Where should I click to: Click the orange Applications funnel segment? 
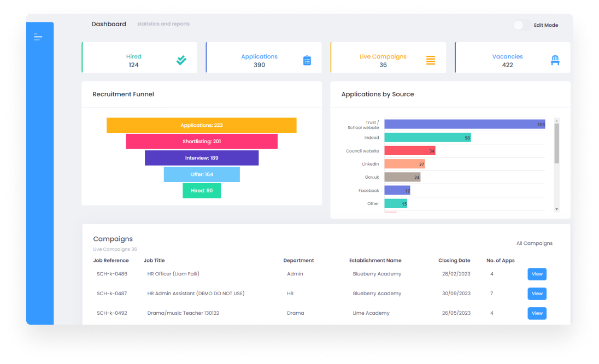pyautogui.click(x=201, y=125)
